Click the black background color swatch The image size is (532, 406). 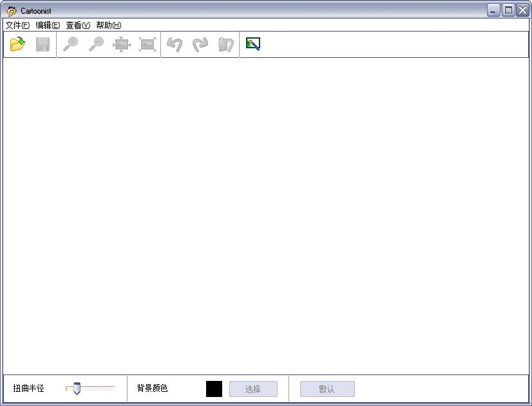click(x=214, y=389)
